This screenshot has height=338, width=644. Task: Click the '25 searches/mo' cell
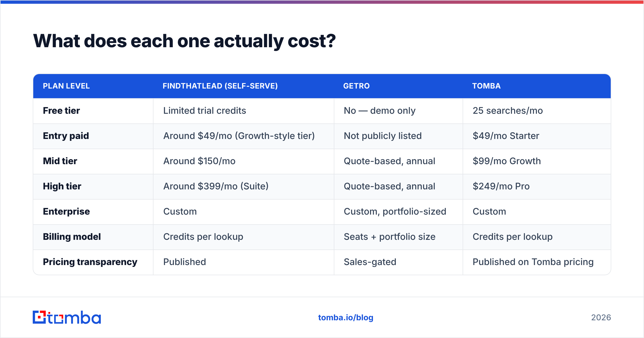point(508,111)
